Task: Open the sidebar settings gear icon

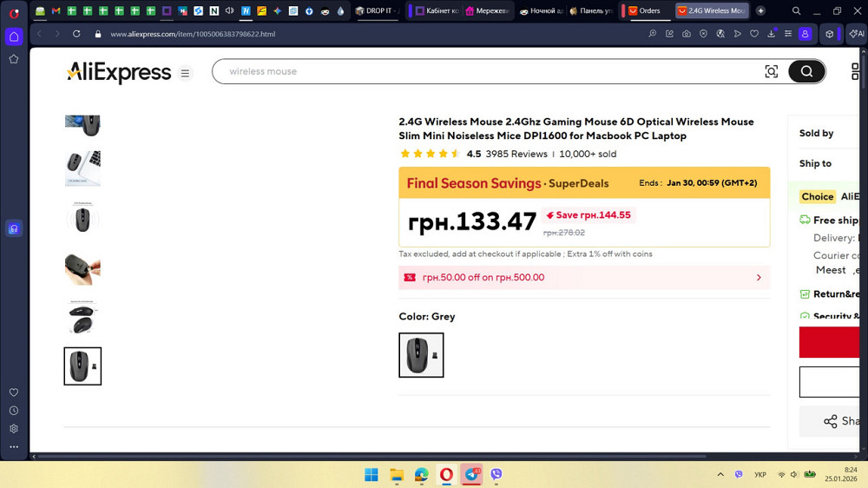Action: [14, 429]
